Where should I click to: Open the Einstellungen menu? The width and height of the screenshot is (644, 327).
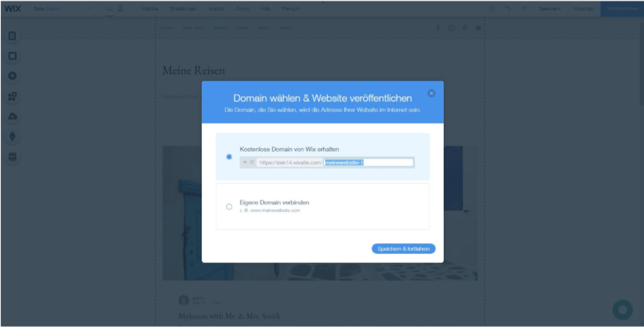tap(183, 8)
